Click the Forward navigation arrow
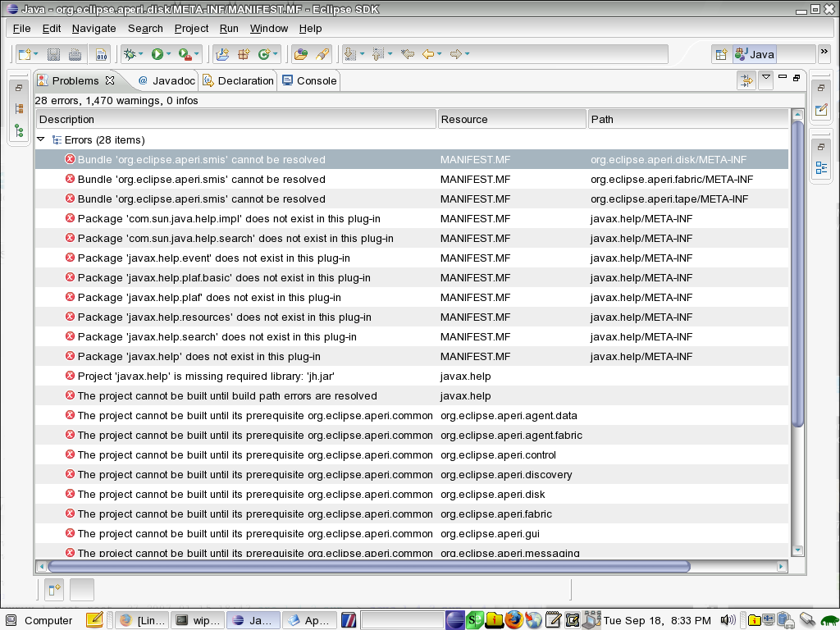The width and height of the screenshot is (840, 630). click(456, 54)
